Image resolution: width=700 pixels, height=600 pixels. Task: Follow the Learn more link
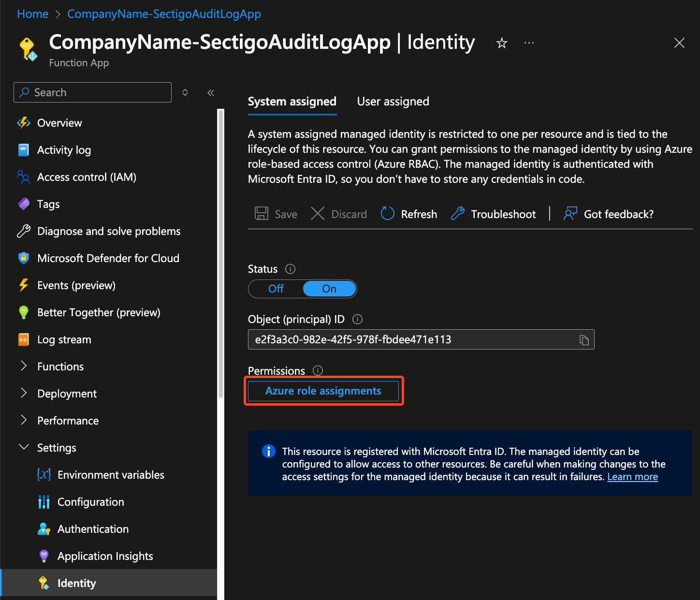(x=632, y=477)
